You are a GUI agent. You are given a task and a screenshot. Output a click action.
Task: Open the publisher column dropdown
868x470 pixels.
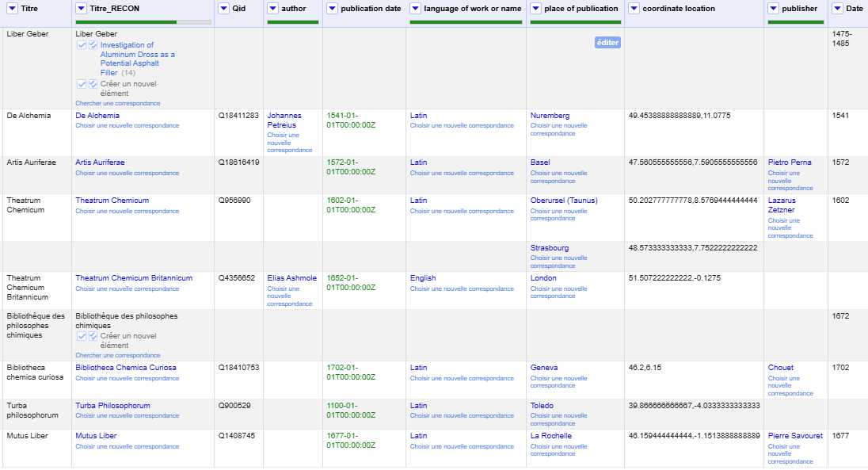774,9
